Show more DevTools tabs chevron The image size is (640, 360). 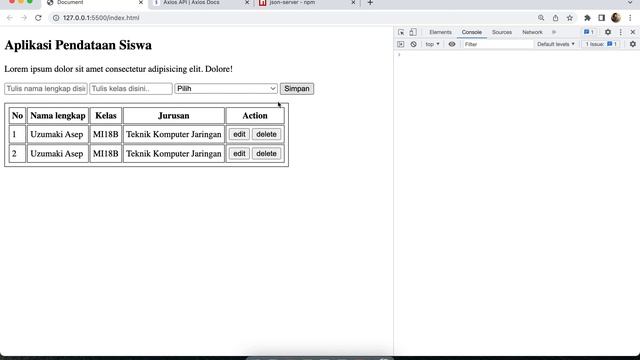pyautogui.click(x=554, y=32)
